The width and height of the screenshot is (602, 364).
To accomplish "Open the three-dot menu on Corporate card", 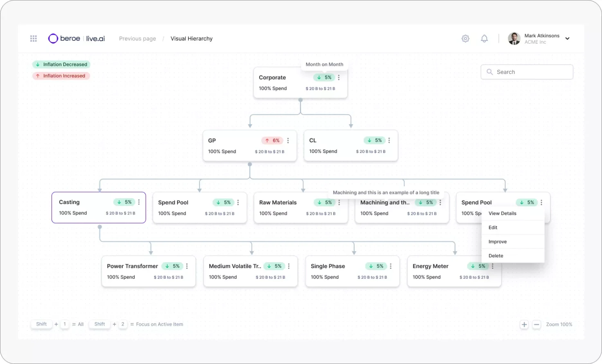I will coord(339,77).
